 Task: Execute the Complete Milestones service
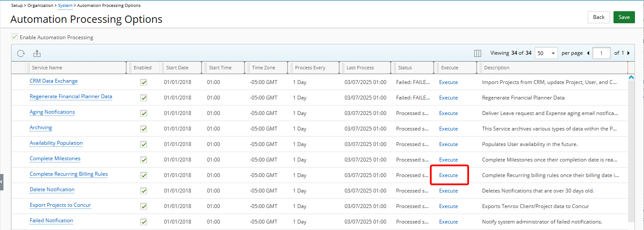(x=448, y=160)
